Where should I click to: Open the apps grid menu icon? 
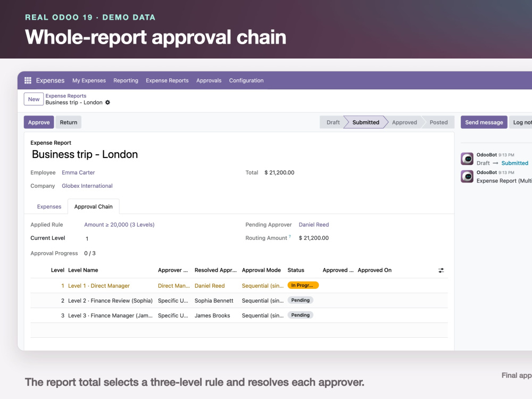click(28, 80)
